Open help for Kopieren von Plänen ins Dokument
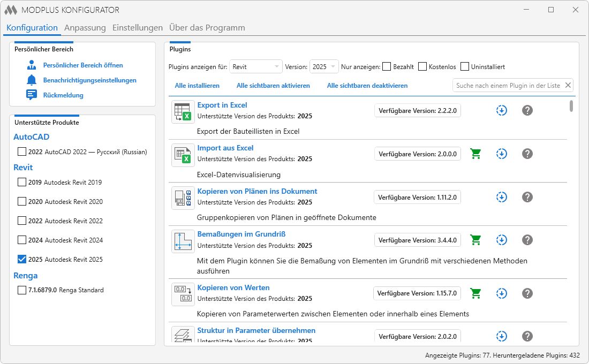Screen dimensions: 589x364 (527, 197)
